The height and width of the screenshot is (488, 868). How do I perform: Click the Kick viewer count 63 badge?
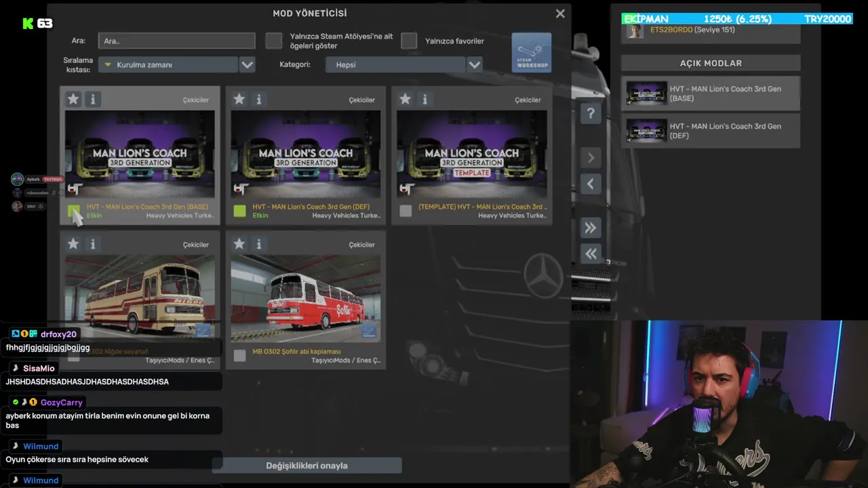pyautogui.click(x=37, y=23)
